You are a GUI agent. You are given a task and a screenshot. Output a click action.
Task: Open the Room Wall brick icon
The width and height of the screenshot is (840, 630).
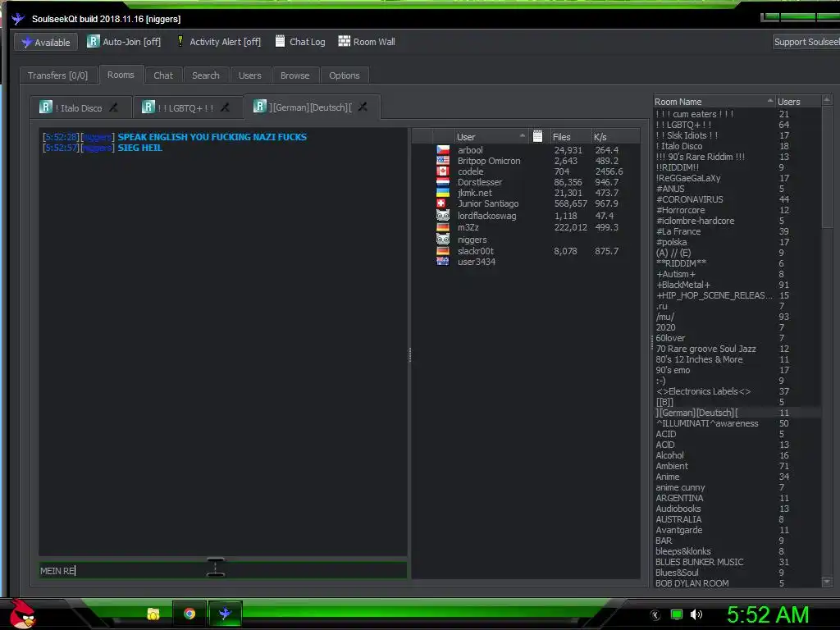344,41
